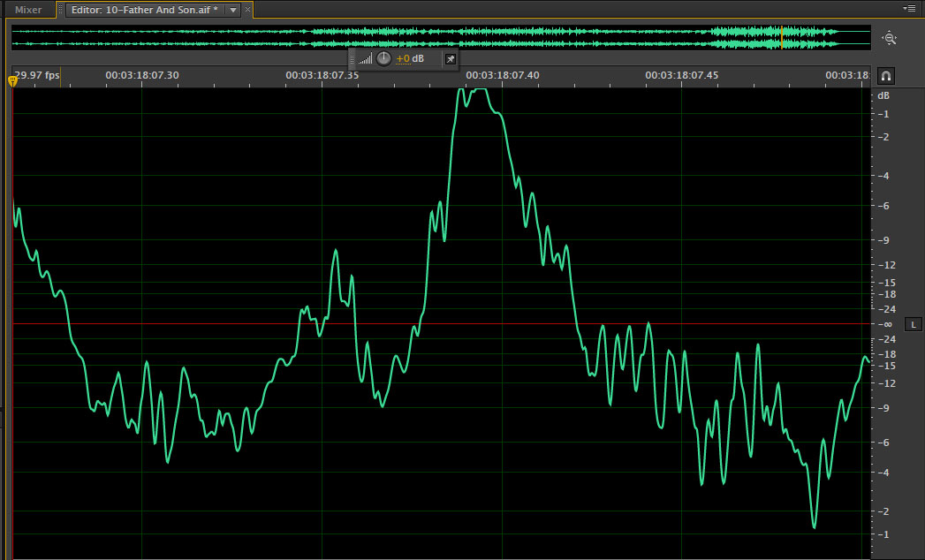Click the zoom navigator full view icon
The height and width of the screenshot is (560, 925).
click(x=889, y=38)
